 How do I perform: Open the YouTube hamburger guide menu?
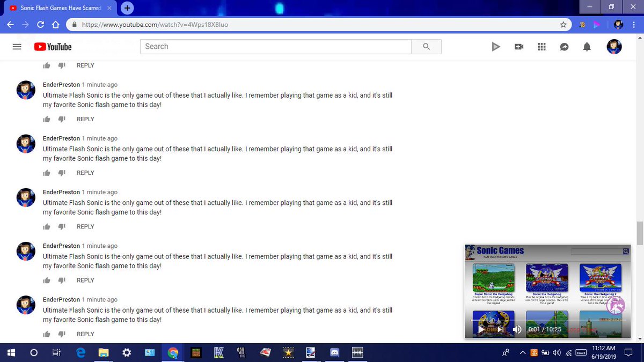17,47
